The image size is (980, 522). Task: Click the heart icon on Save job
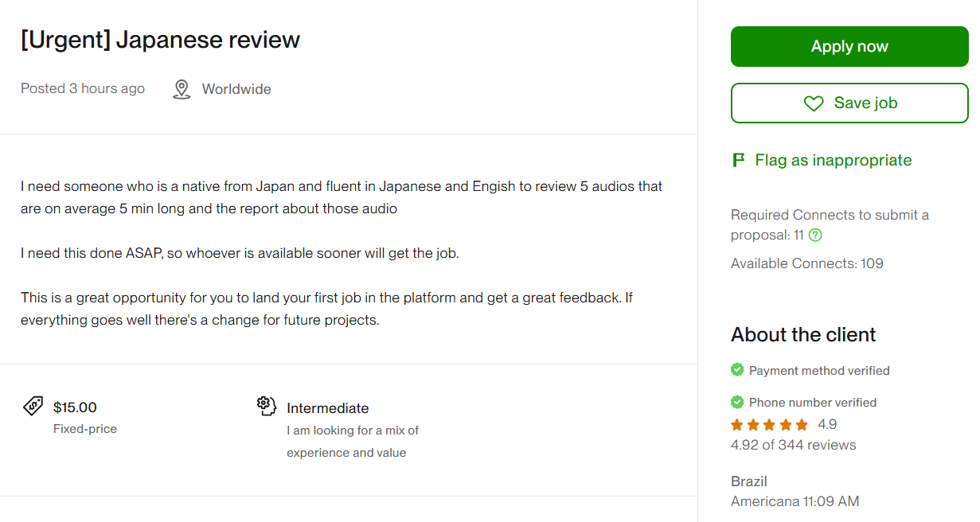[x=813, y=103]
